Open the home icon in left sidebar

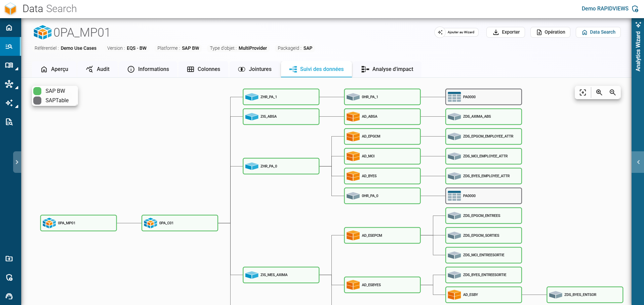[x=9, y=28]
